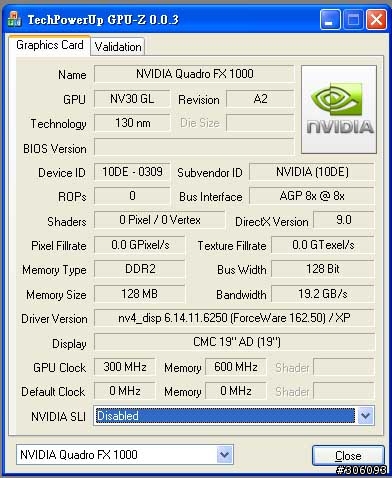Click the Memory Type field DDR2
Image resolution: width=392 pixels, height=478 pixels.
click(140, 269)
